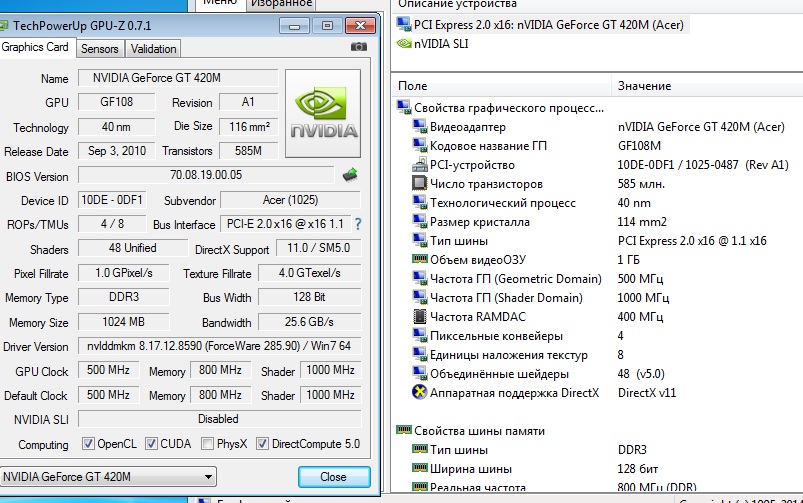Click the BIOS save chip icon
Viewport: 803px width, 503px height.
tap(350, 175)
